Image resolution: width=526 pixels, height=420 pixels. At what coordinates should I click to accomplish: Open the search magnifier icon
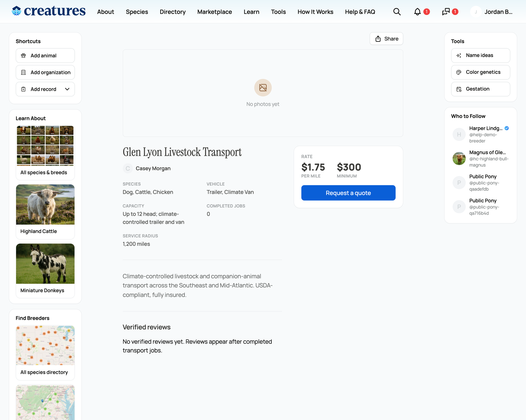click(397, 12)
